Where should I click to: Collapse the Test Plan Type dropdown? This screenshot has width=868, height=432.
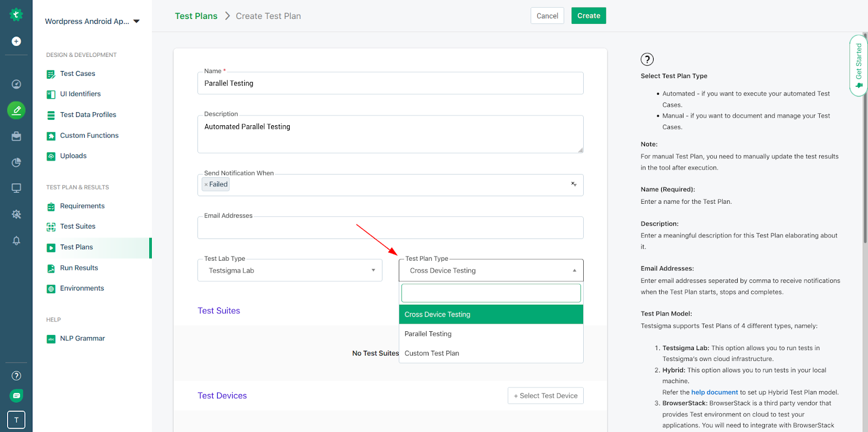pos(575,270)
